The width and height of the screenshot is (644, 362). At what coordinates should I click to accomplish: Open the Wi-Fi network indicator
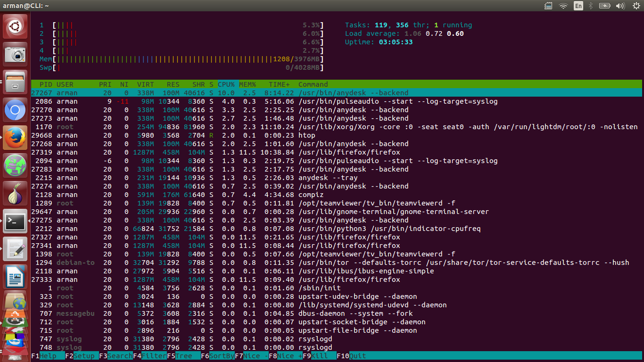coord(563,6)
